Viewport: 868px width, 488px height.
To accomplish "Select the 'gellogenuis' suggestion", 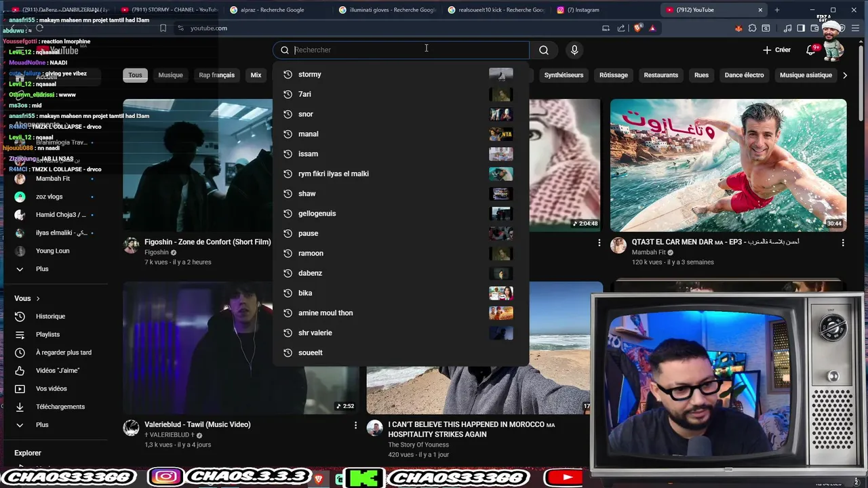I will pos(401,213).
